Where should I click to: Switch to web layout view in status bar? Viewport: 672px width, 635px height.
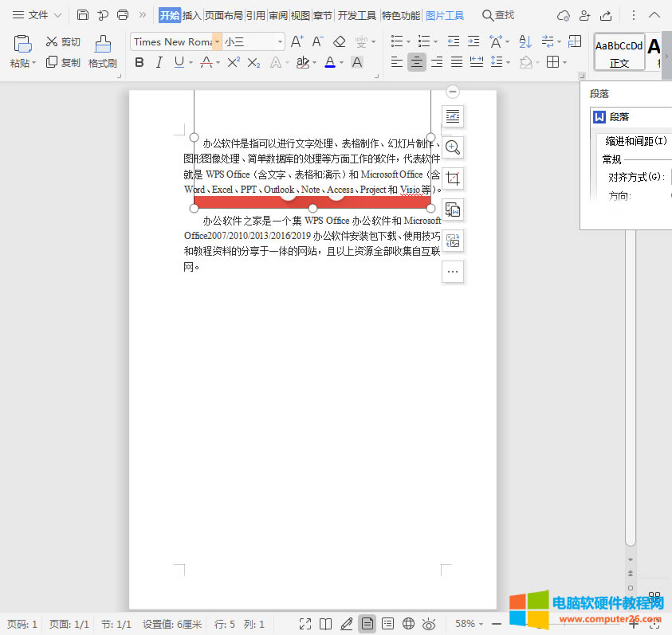pos(408,624)
